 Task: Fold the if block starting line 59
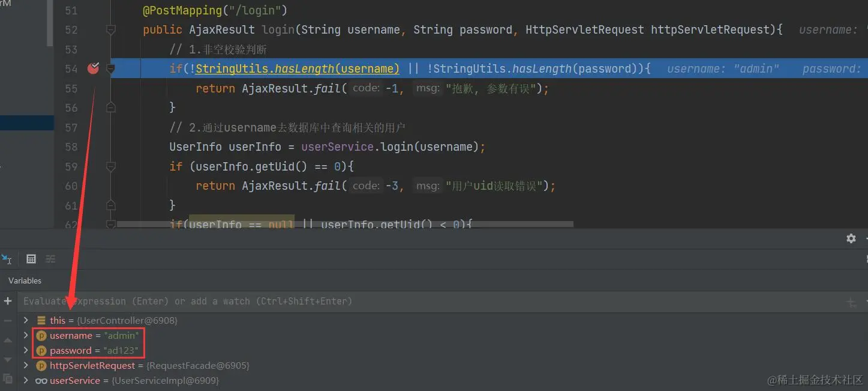click(x=110, y=166)
